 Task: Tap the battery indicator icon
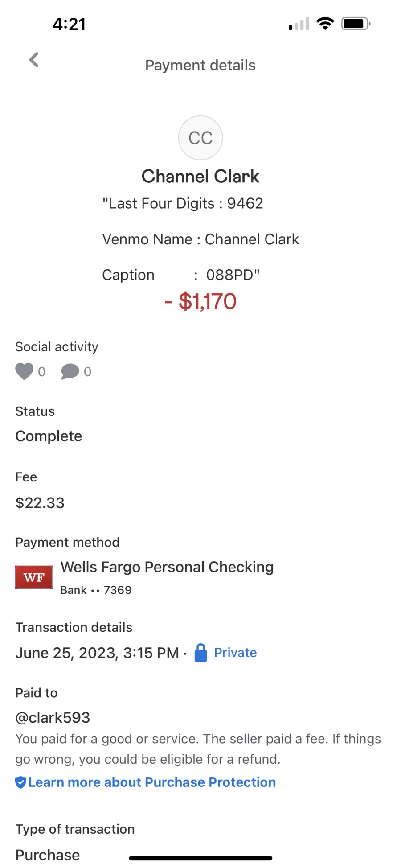(356, 24)
